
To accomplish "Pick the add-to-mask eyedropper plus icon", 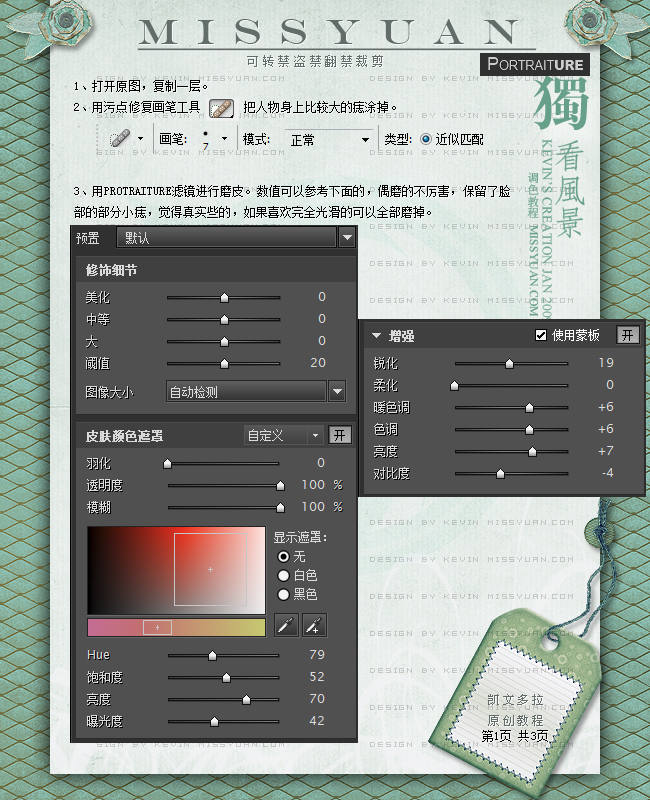I will [x=314, y=625].
